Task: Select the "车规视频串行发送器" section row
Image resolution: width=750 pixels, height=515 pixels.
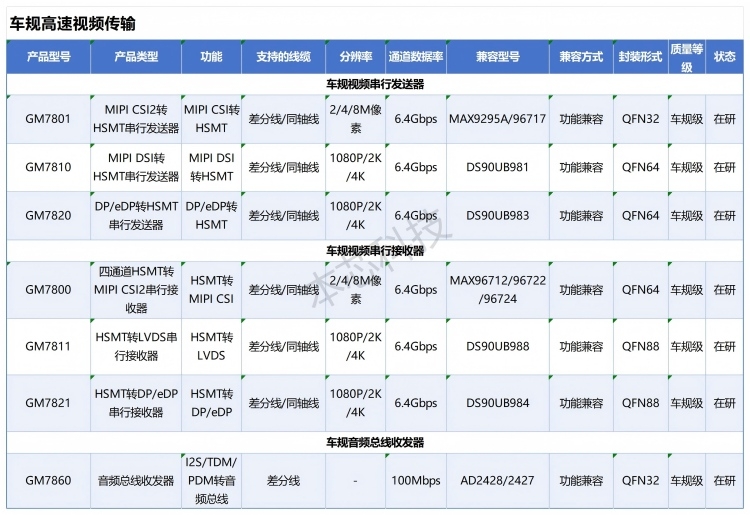Action: coord(375,84)
